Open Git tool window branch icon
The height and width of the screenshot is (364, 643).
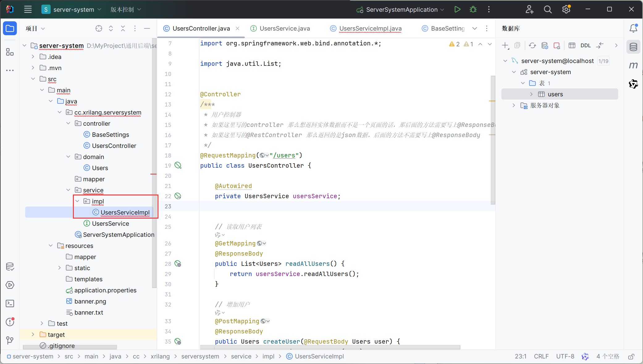tap(10, 341)
